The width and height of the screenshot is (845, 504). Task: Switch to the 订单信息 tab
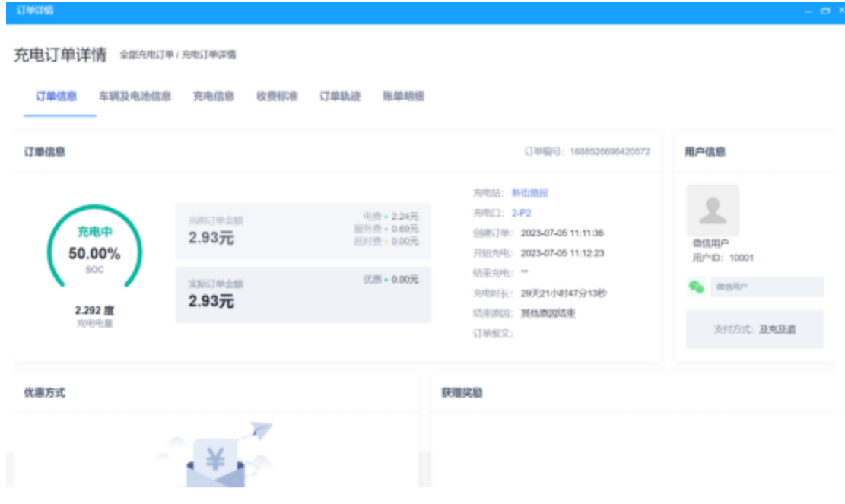56,97
